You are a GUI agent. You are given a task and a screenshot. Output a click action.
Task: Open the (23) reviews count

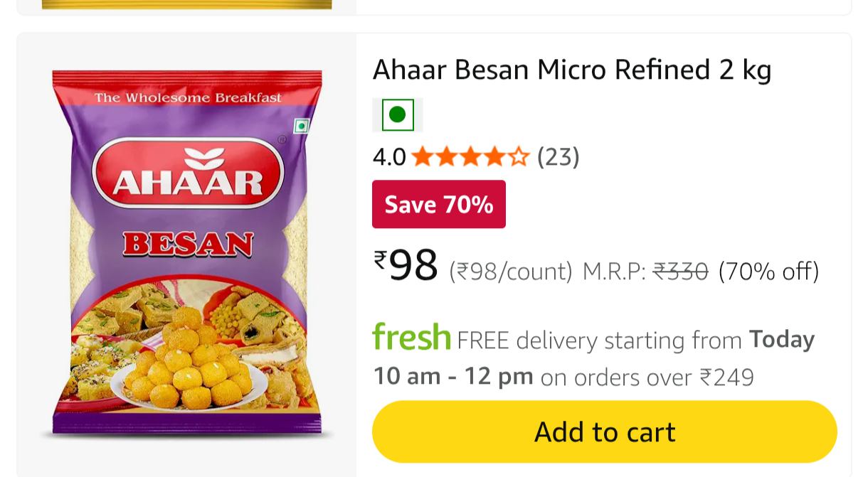[x=559, y=156]
